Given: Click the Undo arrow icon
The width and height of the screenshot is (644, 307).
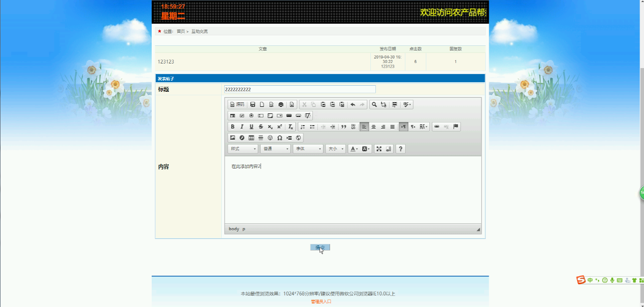Looking at the screenshot, I should tap(353, 104).
